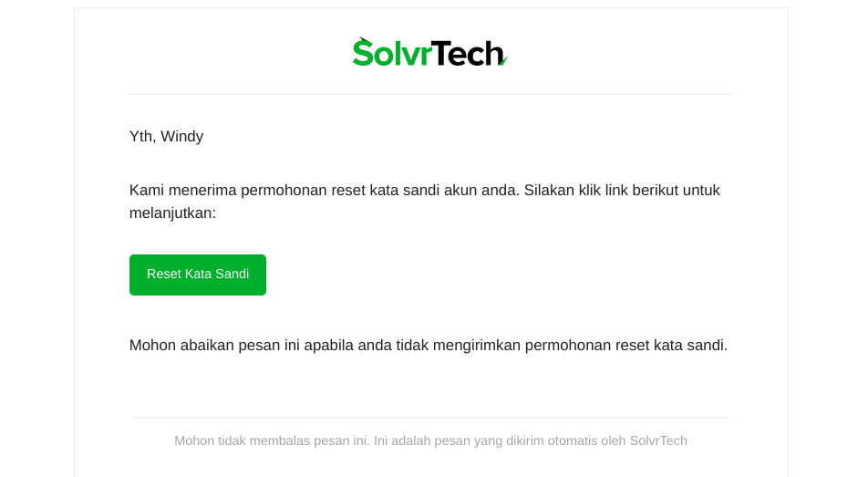
Task: Click "Ini adalah pesan yang dikirim otomatis"
Action: point(485,441)
